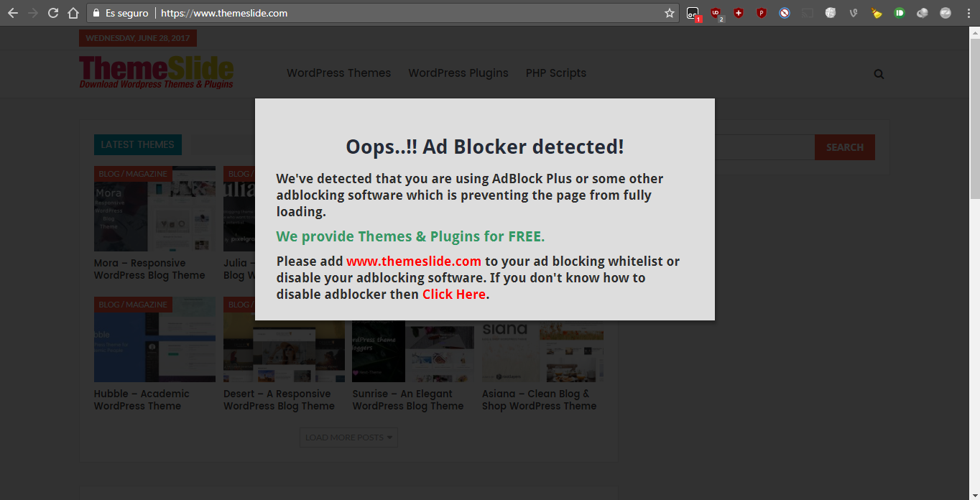
Task: Click the browser forward arrow
Action: coord(33,13)
